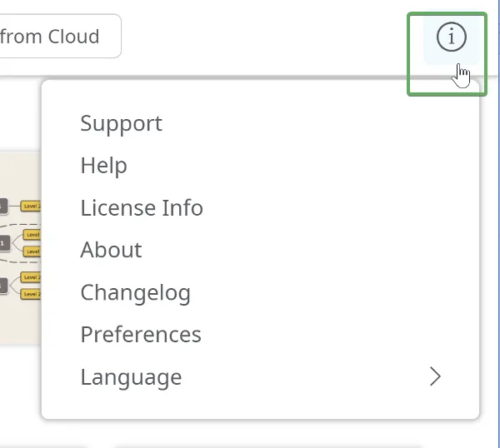Open the Support menu entry
This screenshot has height=448, width=500.
[121, 123]
